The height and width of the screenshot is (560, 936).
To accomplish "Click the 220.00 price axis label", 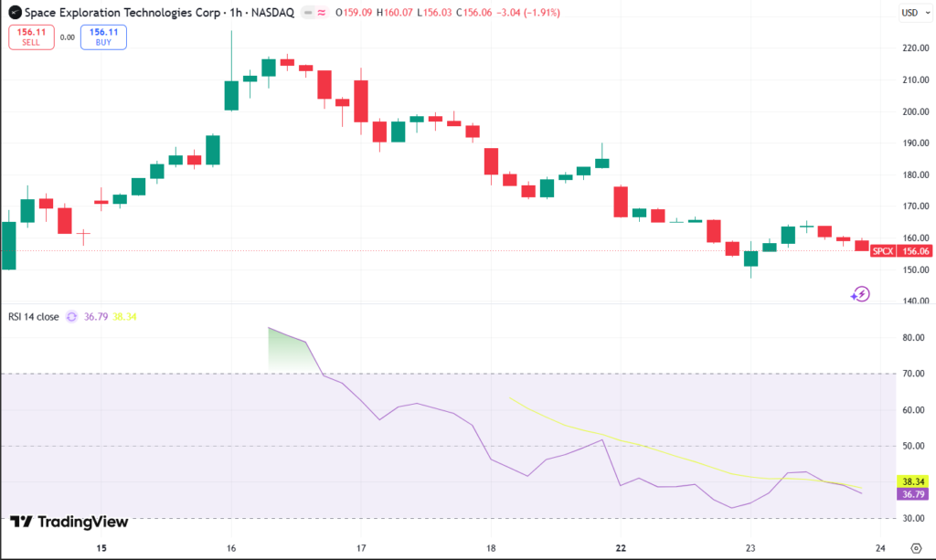I will click(x=916, y=48).
